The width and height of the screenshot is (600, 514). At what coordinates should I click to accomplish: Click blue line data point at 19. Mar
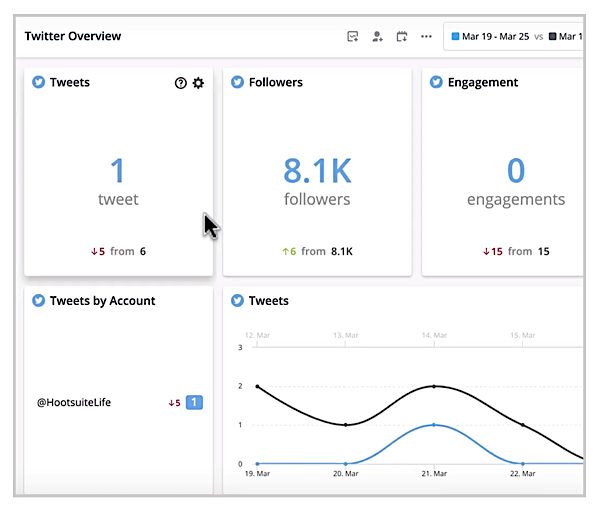pyautogui.click(x=258, y=464)
